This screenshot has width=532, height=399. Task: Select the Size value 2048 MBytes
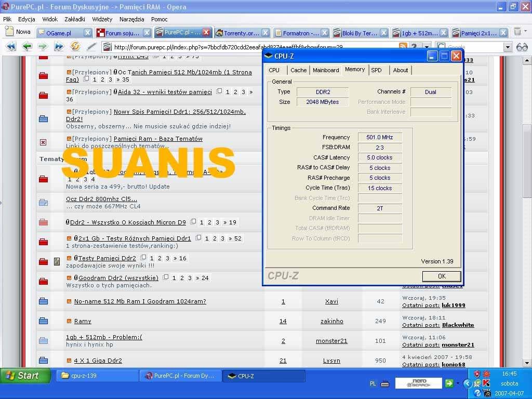click(322, 102)
